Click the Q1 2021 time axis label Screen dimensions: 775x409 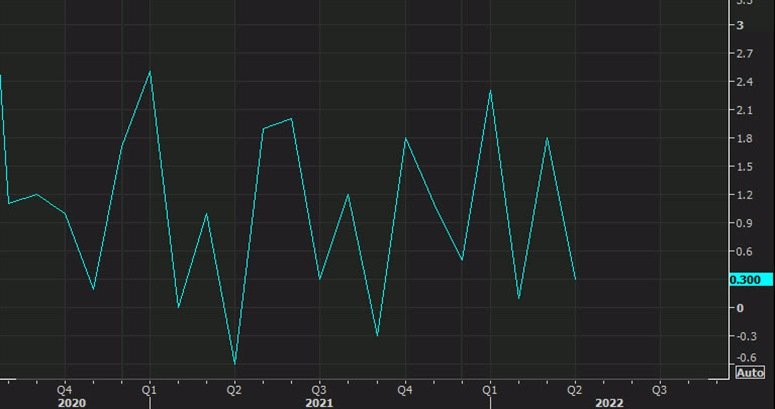tap(149, 390)
